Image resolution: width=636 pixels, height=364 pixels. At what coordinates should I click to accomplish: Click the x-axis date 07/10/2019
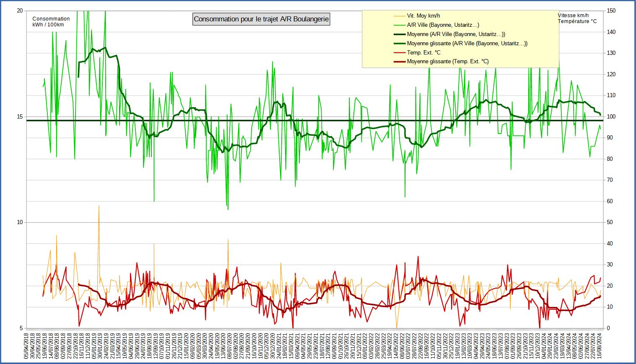[x=162, y=346]
